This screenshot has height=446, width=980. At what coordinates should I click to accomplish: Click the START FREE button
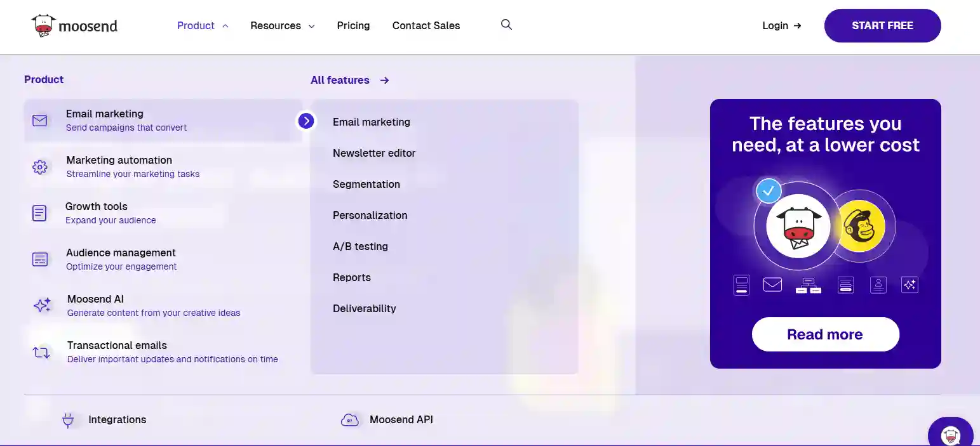[x=882, y=26]
